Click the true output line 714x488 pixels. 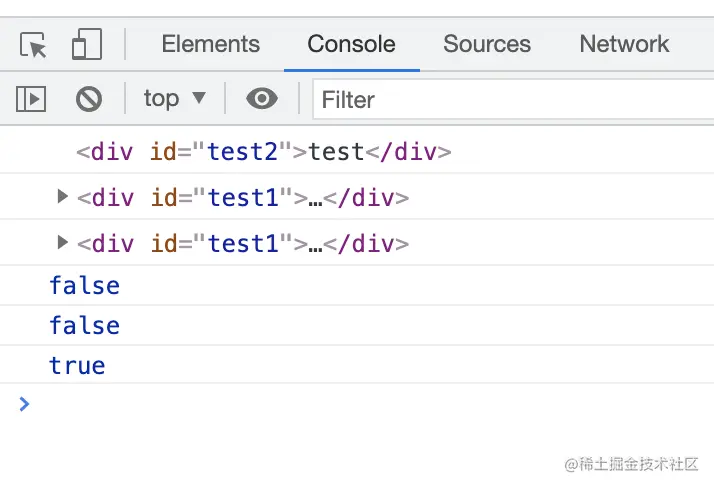pos(77,366)
